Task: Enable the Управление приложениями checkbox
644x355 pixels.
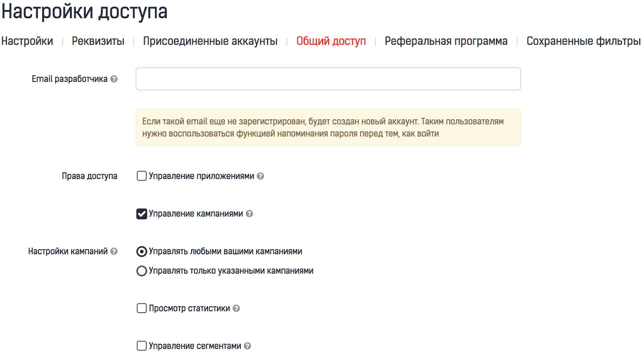Action: tap(142, 176)
